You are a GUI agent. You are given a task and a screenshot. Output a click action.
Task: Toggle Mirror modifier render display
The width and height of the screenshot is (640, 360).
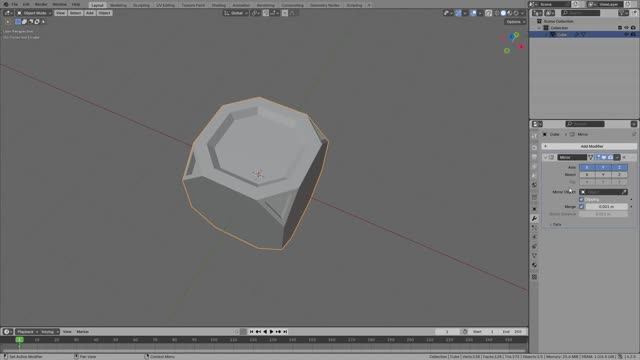click(x=610, y=157)
